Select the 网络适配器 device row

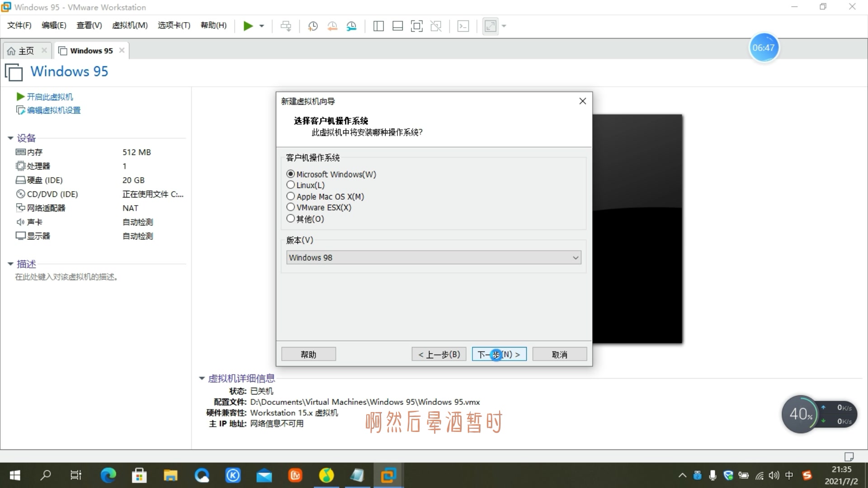(x=99, y=208)
